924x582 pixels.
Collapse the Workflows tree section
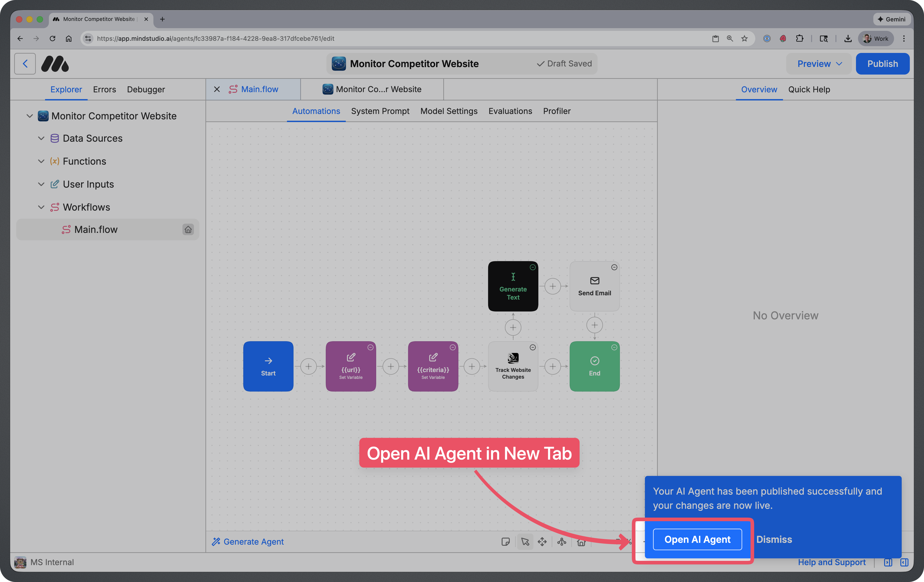click(41, 207)
